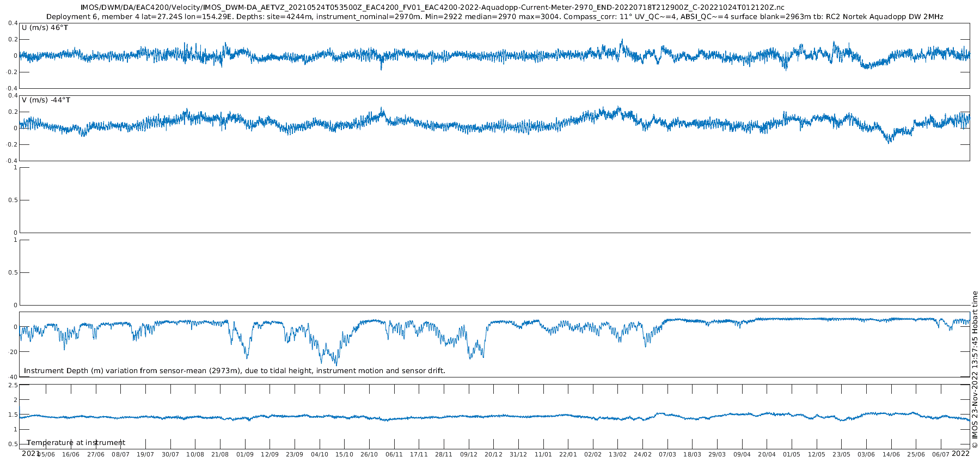Screen dimensions: 980x463
Task: Select the '30/07' date tick label
Action: pyautogui.click(x=170, y=454)
